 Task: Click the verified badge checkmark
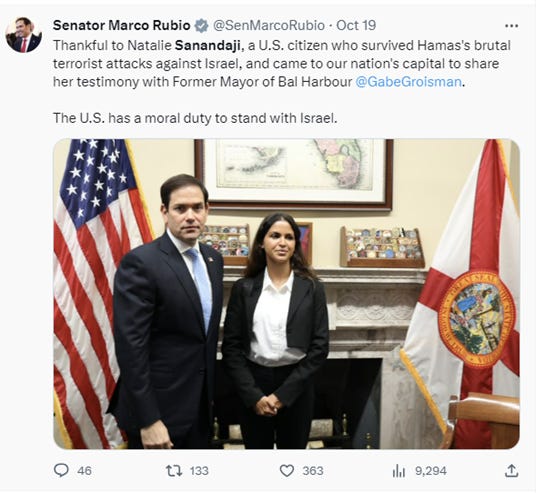201,26
